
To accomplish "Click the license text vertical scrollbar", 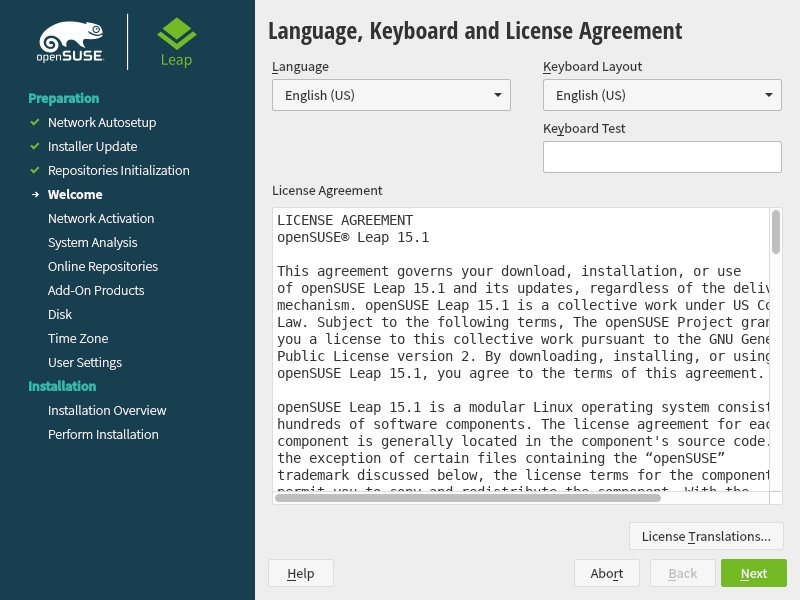I will pos(776,232).
